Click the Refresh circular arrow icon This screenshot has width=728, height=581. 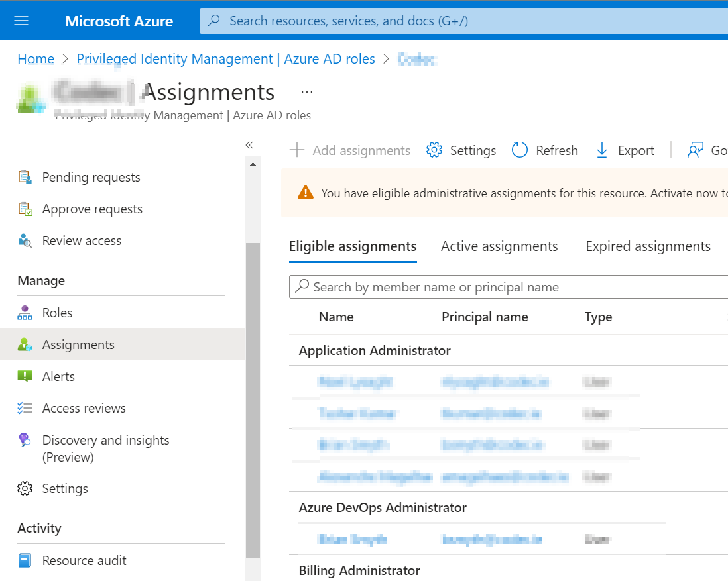click(x=520, y=150)
